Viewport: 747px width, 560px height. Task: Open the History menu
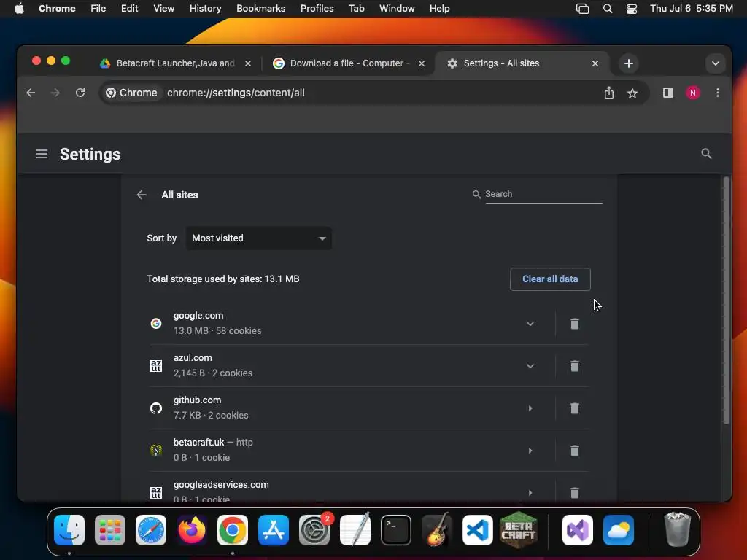point(205,9)
